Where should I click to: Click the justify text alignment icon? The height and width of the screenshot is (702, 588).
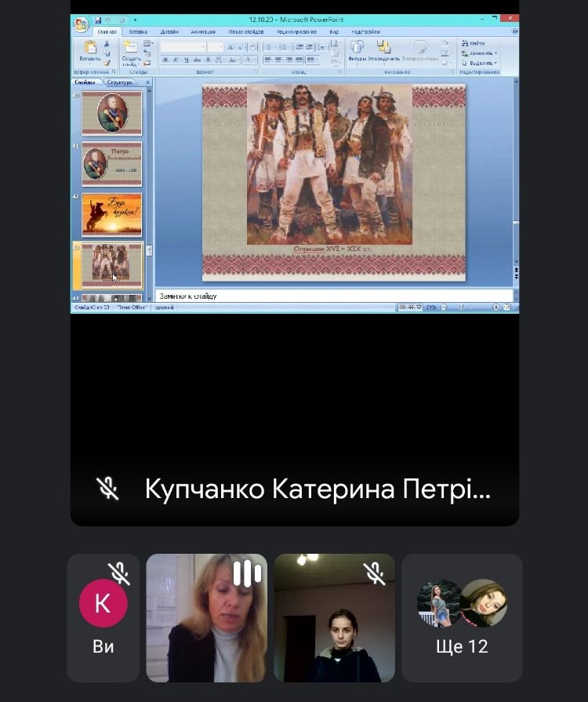coord(299,60)
